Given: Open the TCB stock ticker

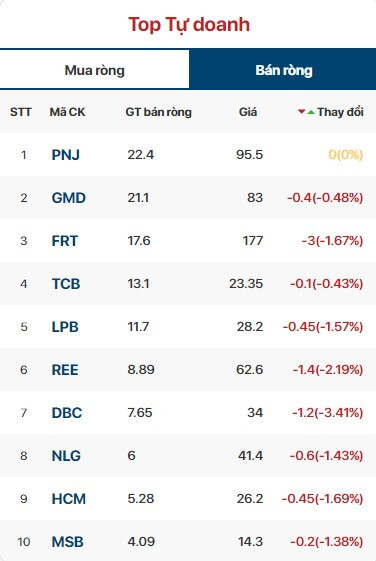Looking at the screenshot, I should (66, 284).
